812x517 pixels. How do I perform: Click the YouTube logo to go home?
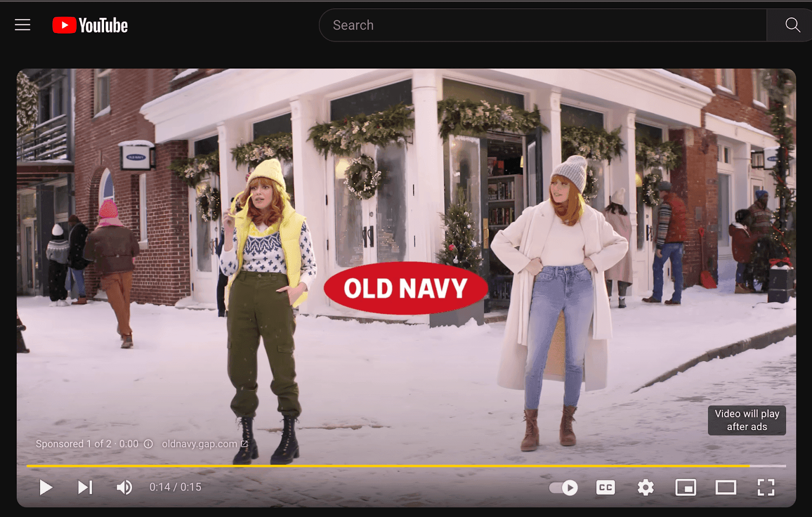tap(89, 24)
